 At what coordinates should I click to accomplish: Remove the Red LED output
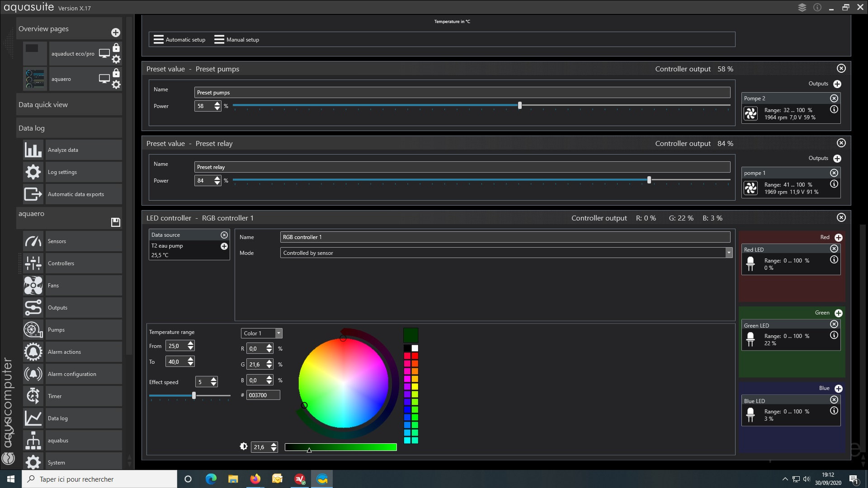[834, 249]
